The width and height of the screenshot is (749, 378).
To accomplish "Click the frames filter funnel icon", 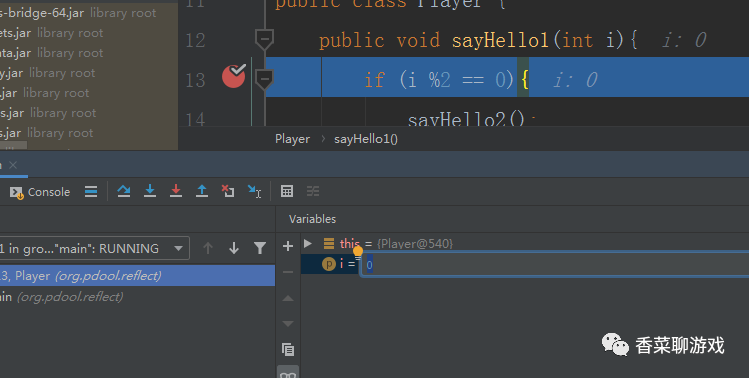I will pyautogui.click(x=260, y=248).
